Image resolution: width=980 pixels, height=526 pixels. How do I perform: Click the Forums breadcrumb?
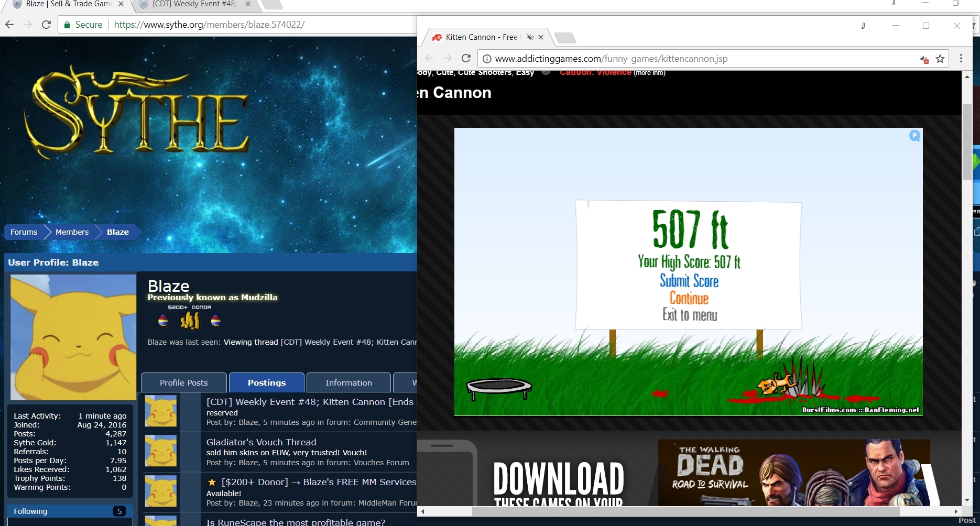24,232
